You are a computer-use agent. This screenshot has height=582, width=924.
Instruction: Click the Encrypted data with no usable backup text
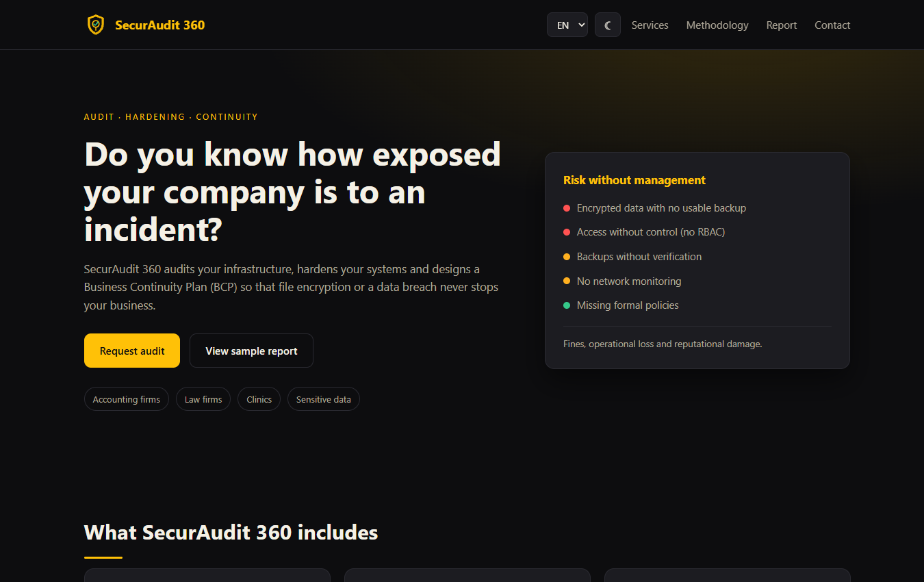coord(661,208)
